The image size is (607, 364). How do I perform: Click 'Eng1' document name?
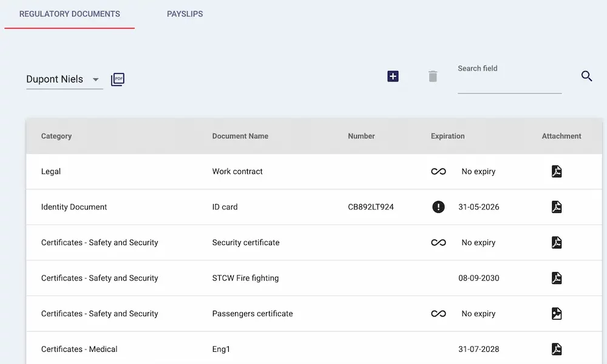click(221, 349)
